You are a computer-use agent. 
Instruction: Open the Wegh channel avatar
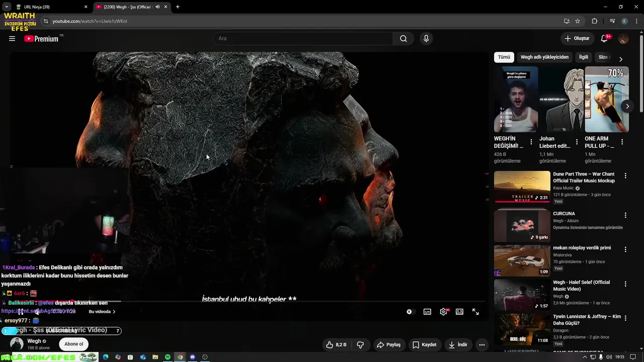pos(17,344)
